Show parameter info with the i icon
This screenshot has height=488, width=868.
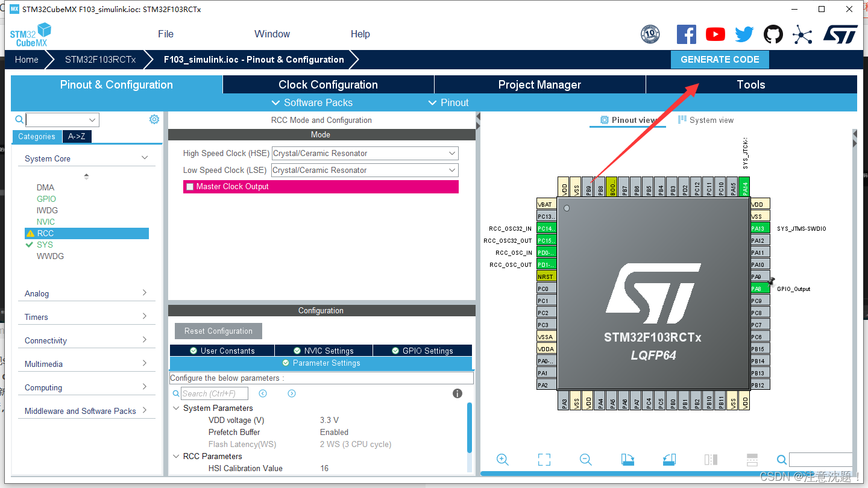tap(458, 393)
